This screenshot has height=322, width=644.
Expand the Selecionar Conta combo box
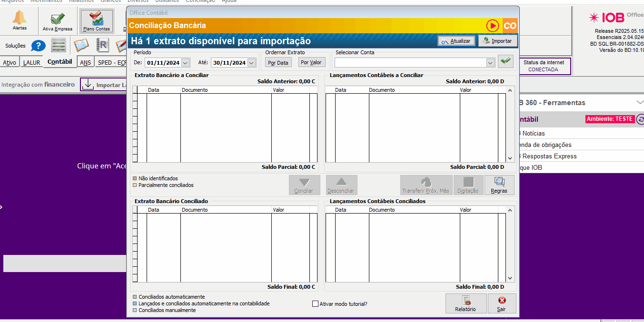(490, 63)
